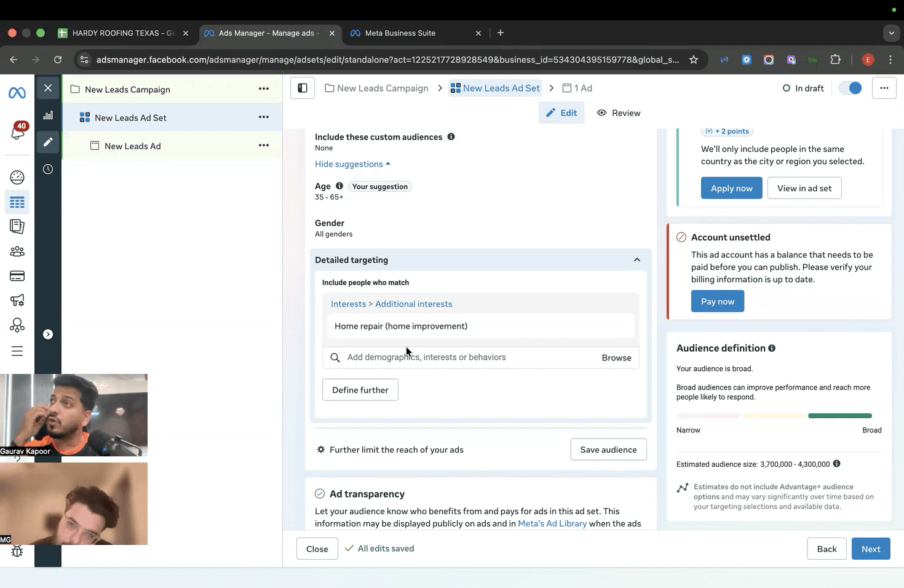Click the Pay now button

(x=718, y=301)
